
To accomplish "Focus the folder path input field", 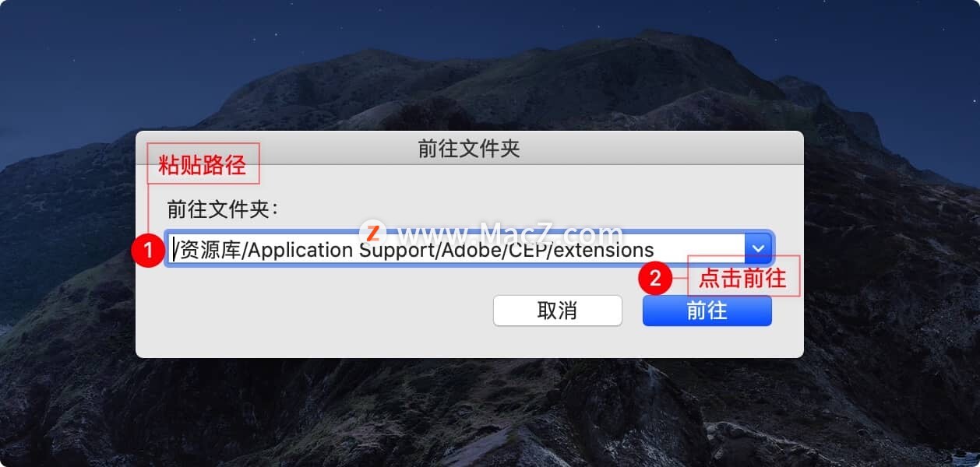I will (x=457, y=249).
